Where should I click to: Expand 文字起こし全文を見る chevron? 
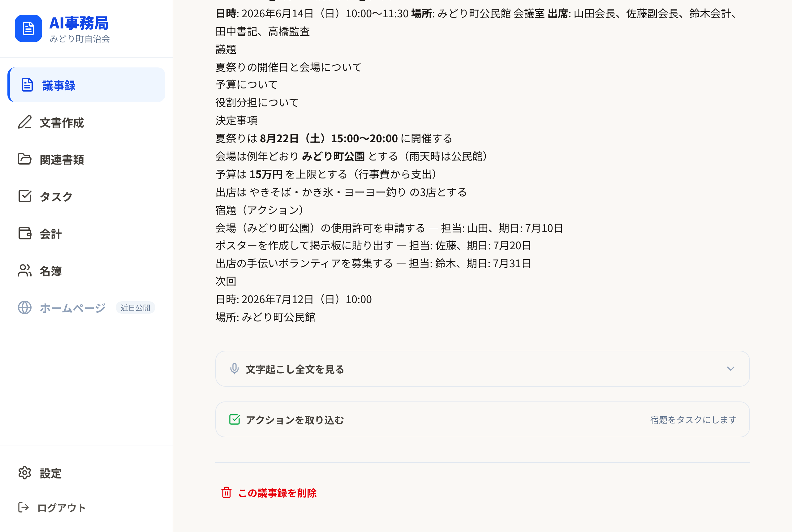pos(730,369)
